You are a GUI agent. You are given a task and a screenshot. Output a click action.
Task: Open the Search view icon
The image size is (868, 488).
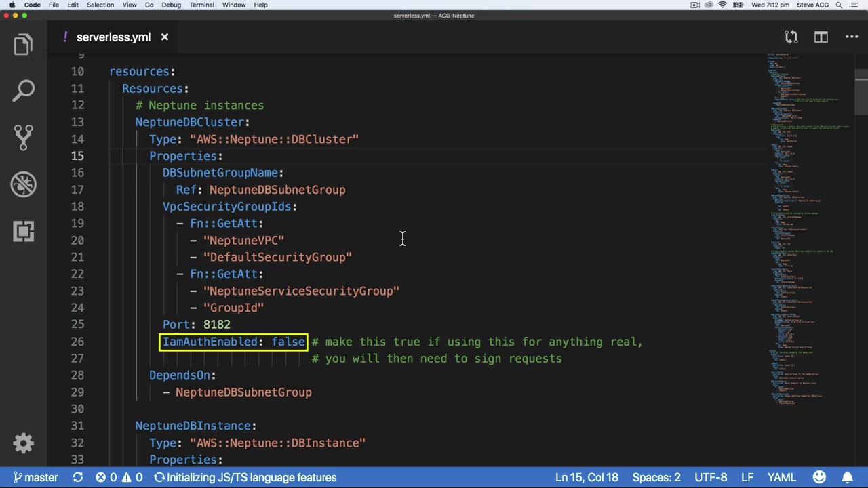(23, 91)
